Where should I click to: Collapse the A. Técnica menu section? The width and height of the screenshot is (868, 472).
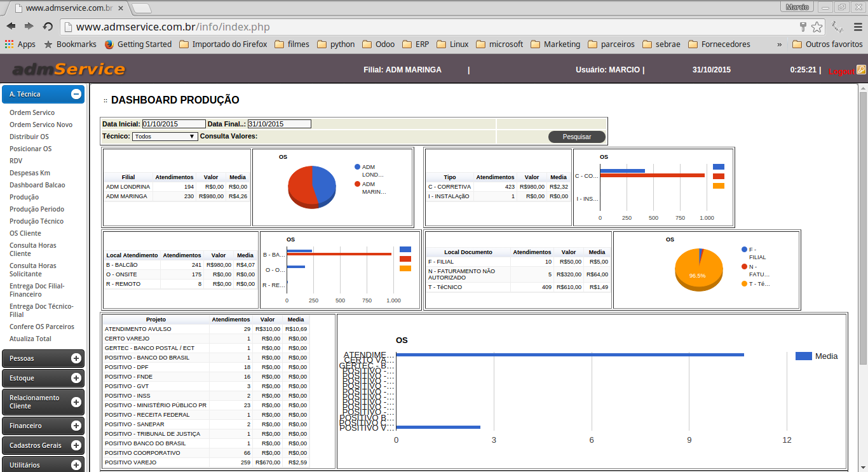coord(76,94)
